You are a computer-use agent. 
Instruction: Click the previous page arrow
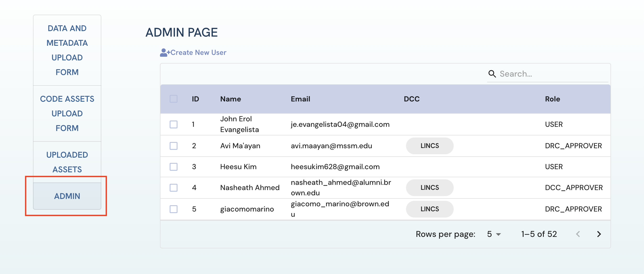[x=578, y=234]
